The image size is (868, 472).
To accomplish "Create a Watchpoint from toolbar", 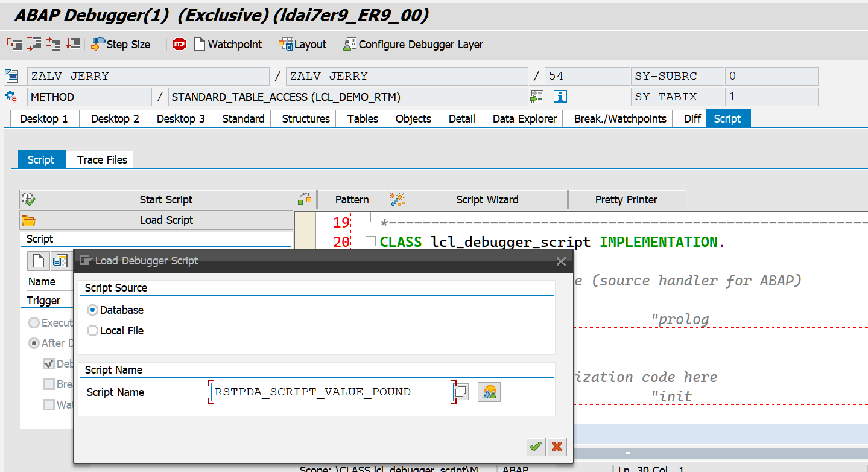I will (x=228, y=44).
